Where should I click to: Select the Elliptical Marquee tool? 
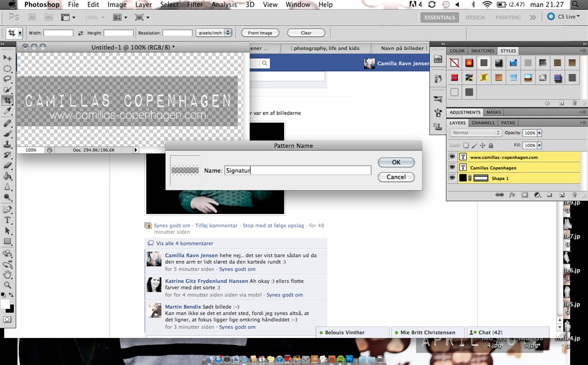tap(7, 68)
